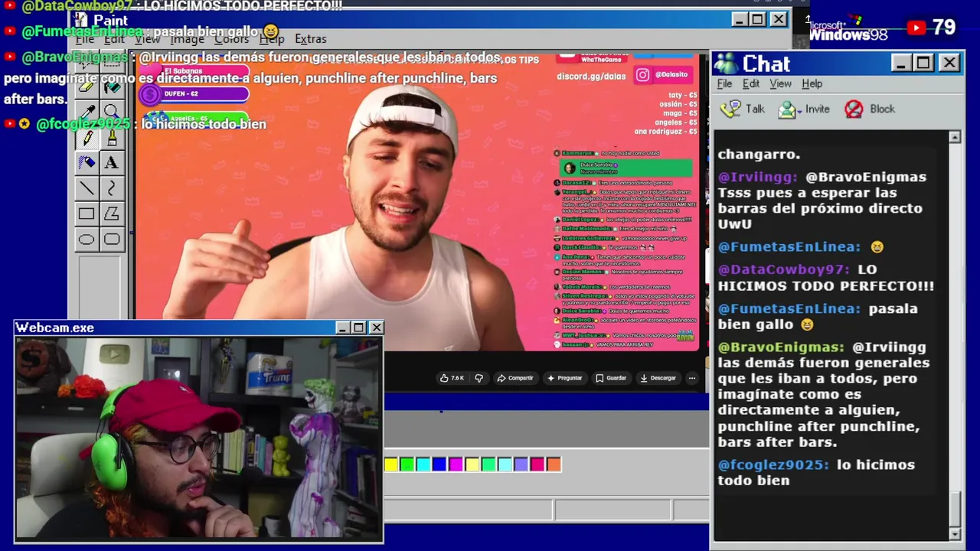Screen dimensions: 980x551
Task: Like the video with thumbs up
Action: click(x=444, y=378)
